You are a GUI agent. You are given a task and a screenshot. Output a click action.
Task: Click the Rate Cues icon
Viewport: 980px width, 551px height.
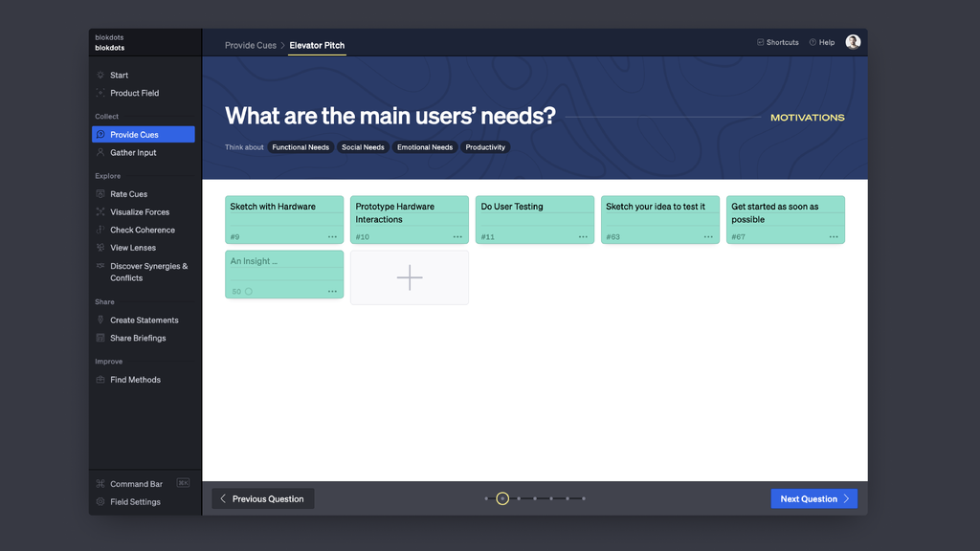click(x=100, y=194)
